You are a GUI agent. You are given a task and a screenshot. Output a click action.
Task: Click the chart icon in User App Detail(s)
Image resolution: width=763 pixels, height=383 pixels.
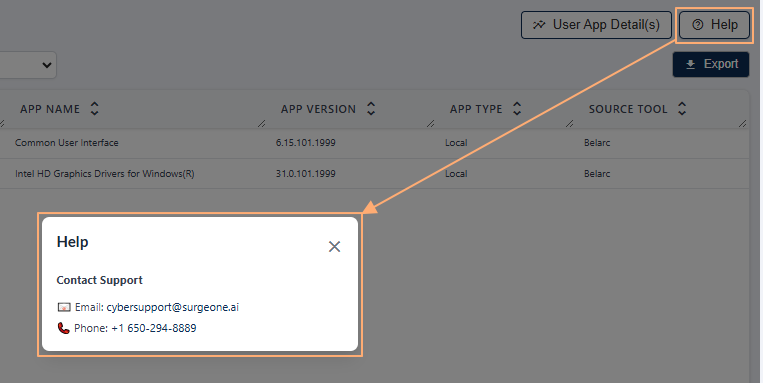pyautogui.click(x=539, y=25)
